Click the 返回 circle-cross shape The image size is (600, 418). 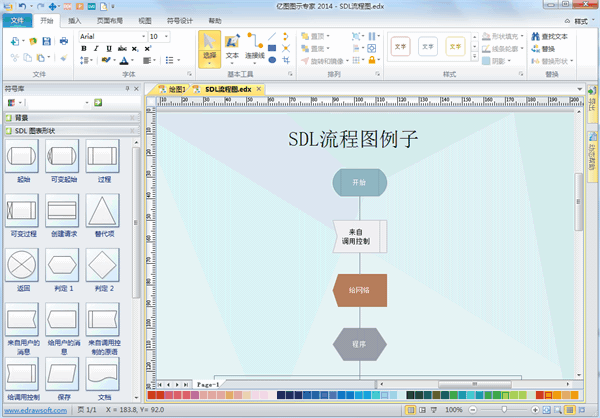(23, 268)
